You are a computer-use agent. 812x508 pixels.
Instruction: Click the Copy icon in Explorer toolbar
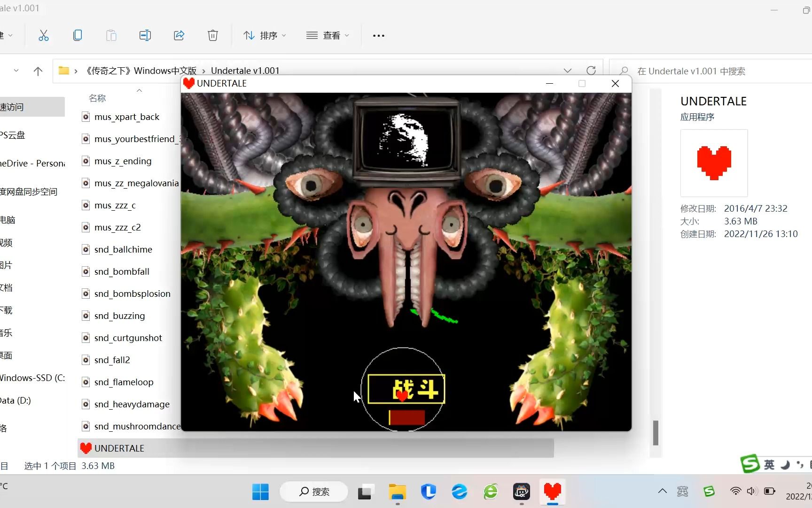(x=78, y=35)
